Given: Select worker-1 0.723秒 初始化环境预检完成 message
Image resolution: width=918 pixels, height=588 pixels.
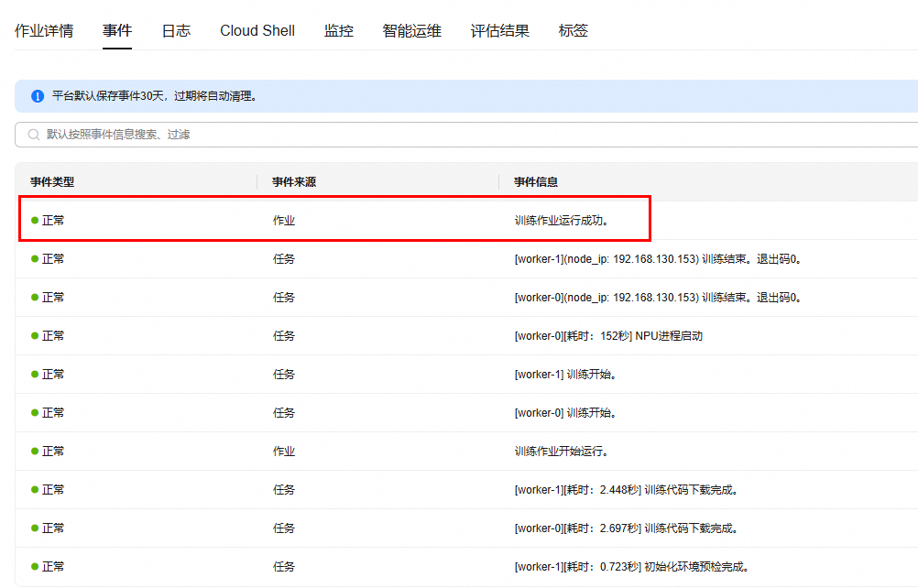Looking at the screenshot, I should (632, 567).
